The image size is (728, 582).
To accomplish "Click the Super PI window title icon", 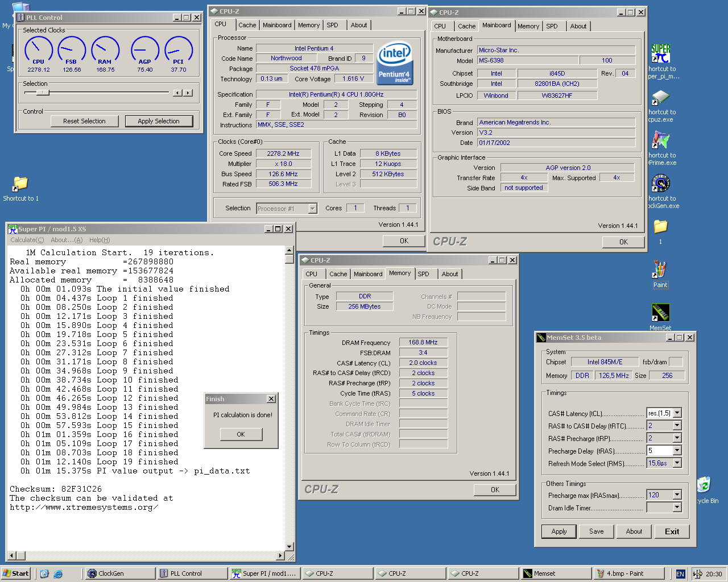I will point(13,228).
